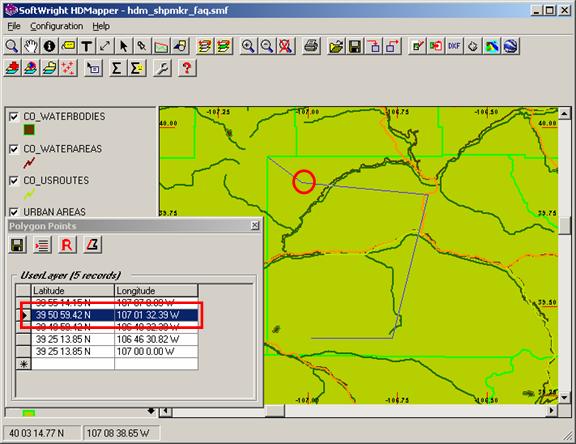
Task: Zoom in with the plus magnifier
Action: (248, 46)
